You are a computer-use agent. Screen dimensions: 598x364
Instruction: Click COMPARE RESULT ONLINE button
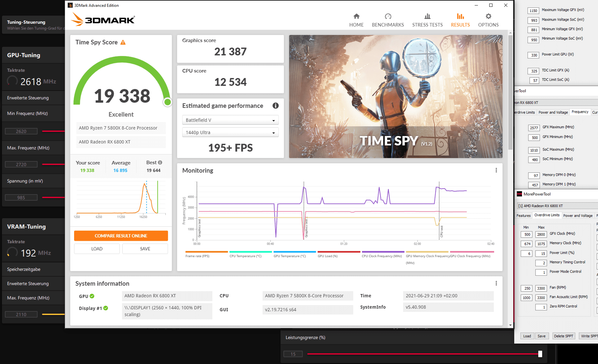[x=121, y=236]
